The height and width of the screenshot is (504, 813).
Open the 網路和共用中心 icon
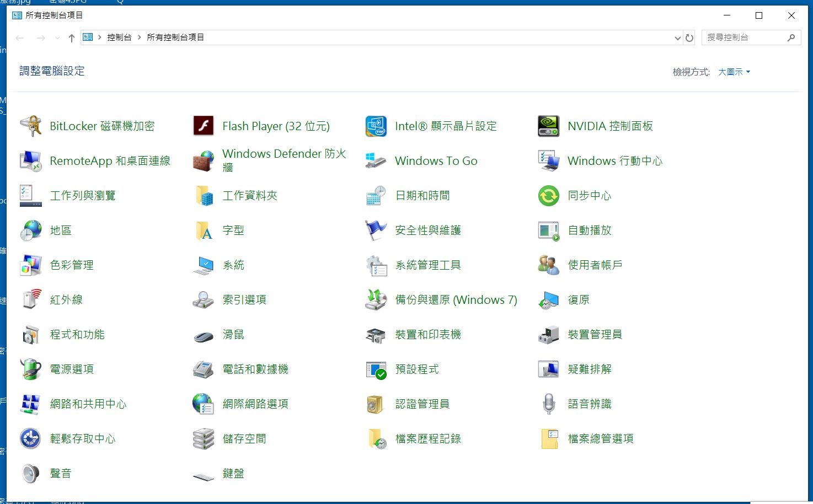pos(30,404)
